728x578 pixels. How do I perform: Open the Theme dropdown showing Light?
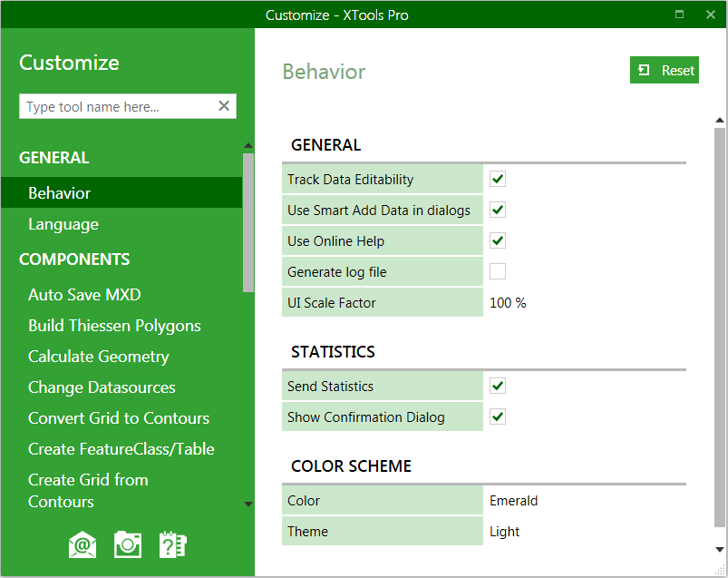tap(504, 532)
